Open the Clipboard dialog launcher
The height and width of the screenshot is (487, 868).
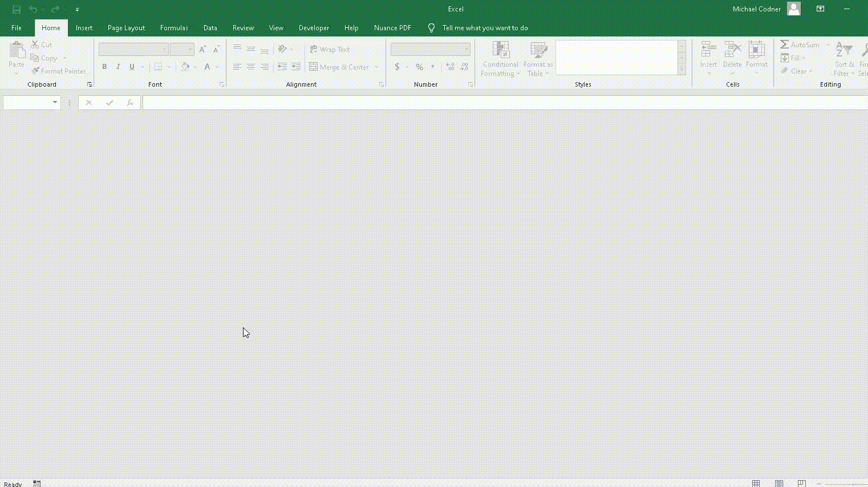coord(90,84)
